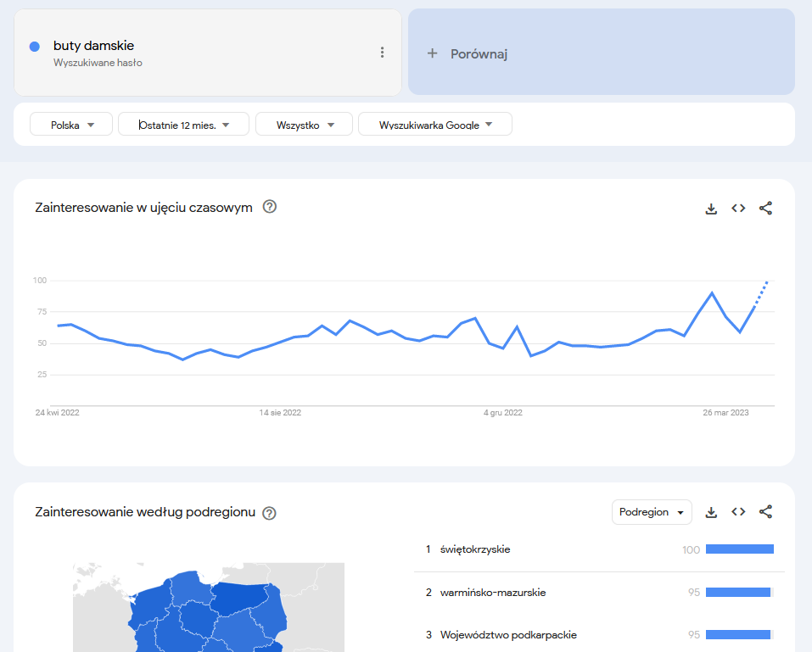Image resolution: width=812 pixels, height=652 pixels.
Task: Share the subregion interest chart
Action: pos(765,512)
